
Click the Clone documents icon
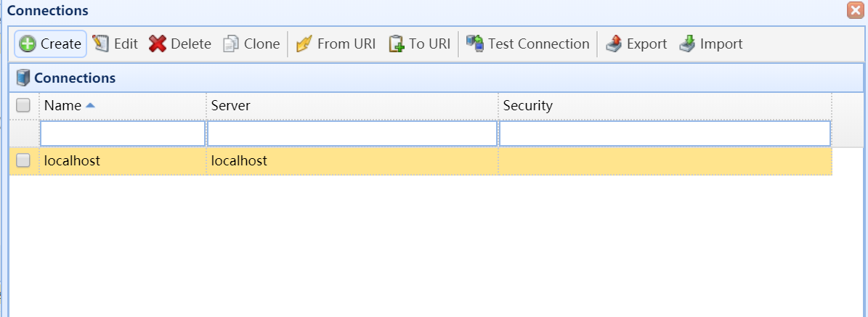231,44
